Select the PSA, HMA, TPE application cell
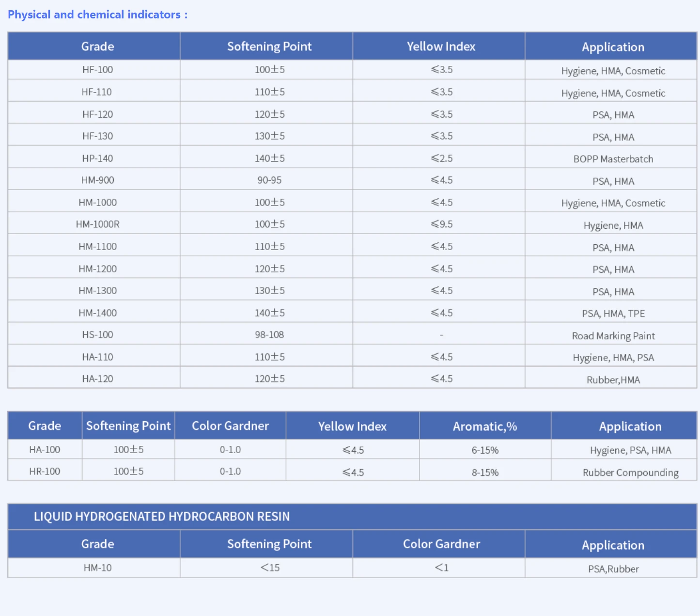The height and width of the screenshot is (616, 700). click(x=613, y=314)
